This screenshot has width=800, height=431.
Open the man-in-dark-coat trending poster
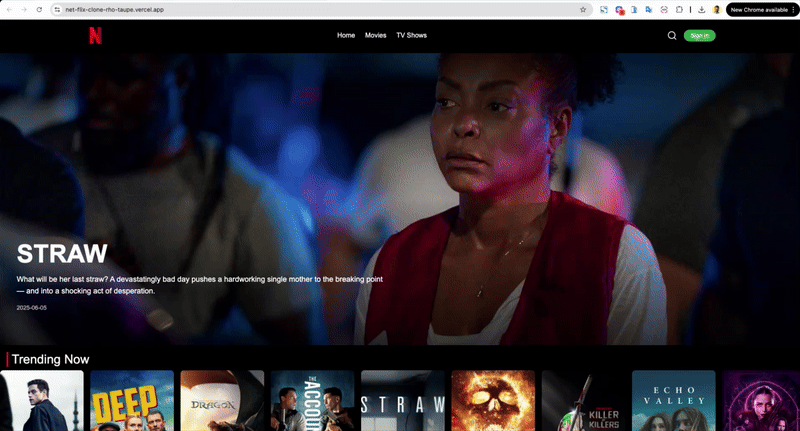tap(42, 401)
